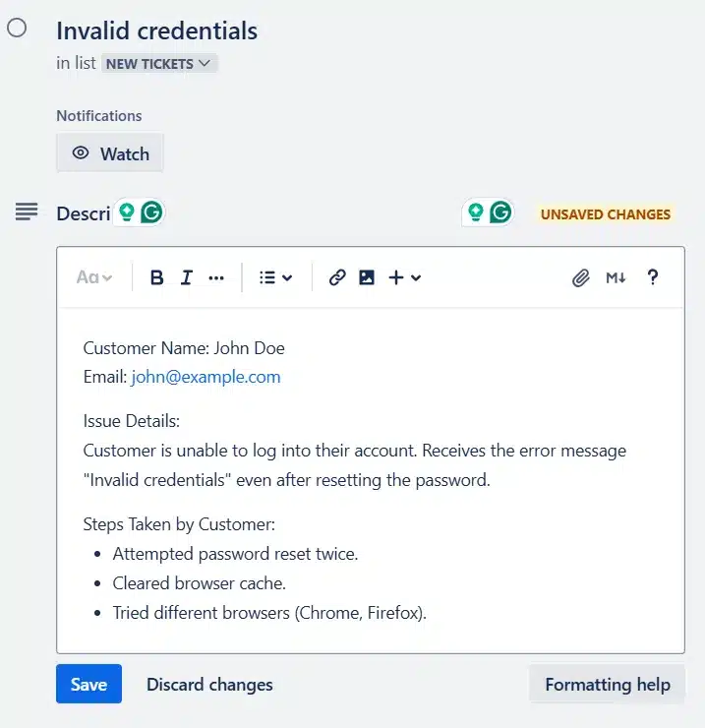This screenshot has height=728, width=705.
Task: Toggle bold formatting in description editor
Action: pyautogui.click(x=157, y=277)
